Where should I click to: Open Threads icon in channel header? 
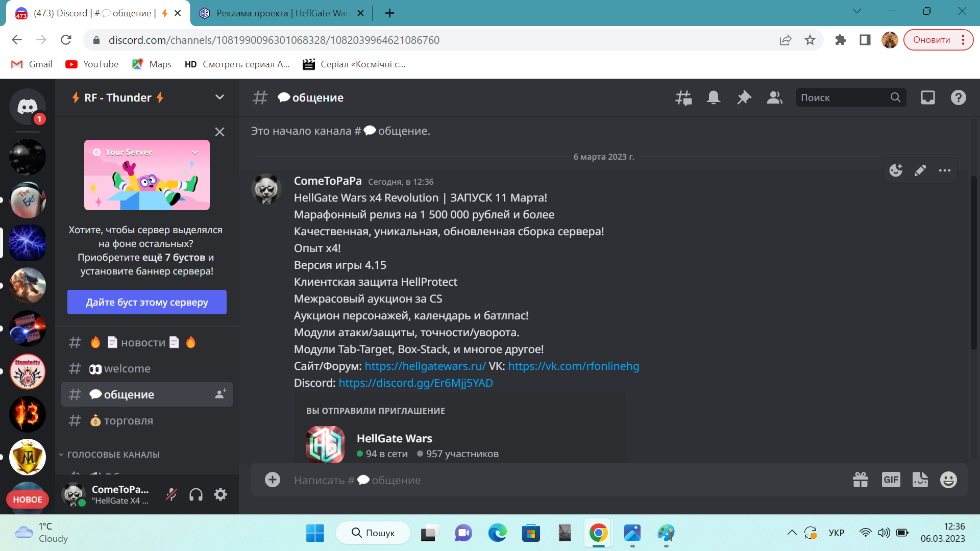(x=683, y=97)
